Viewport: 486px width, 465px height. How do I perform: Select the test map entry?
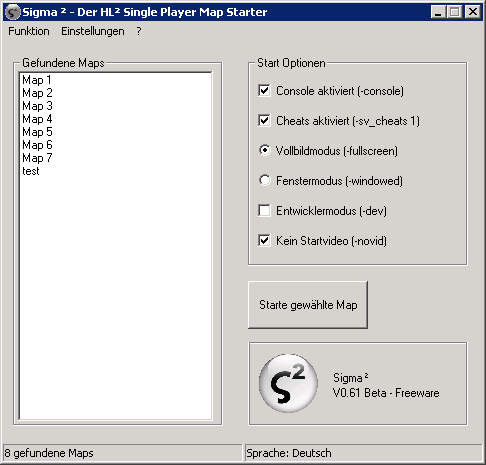point(115,171)
